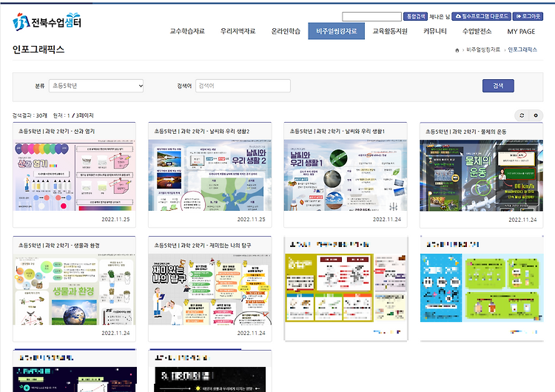555x392 pixels.
Task: Click title '초등5학년 | 과학 2학기 - 재미있는 나의 탐구'
Action: click(x=203, y=245)
